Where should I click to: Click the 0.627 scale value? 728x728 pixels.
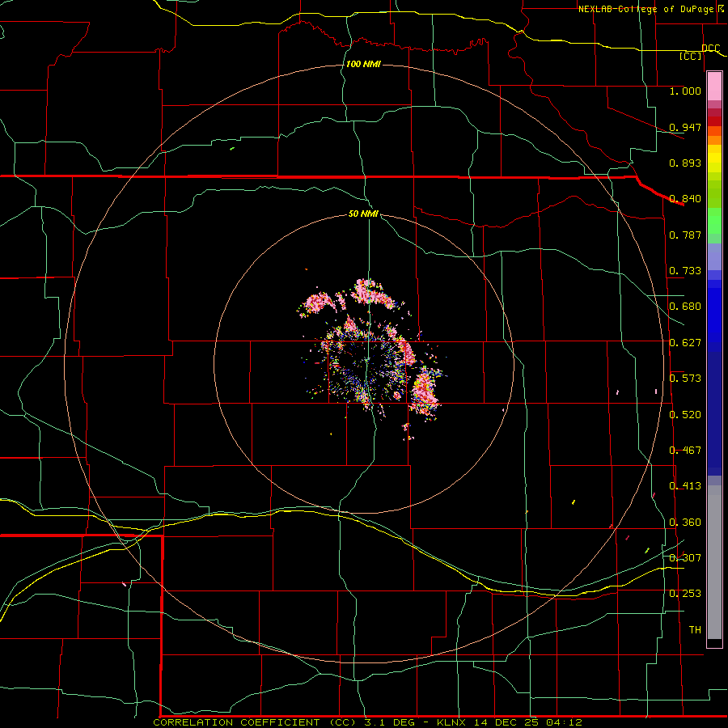(685, 343)
